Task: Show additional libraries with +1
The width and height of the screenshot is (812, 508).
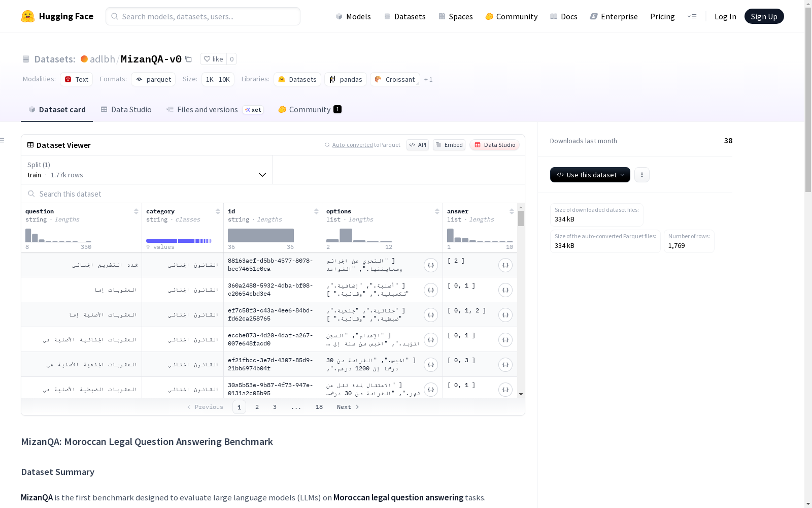Action: tap(428, 79)
